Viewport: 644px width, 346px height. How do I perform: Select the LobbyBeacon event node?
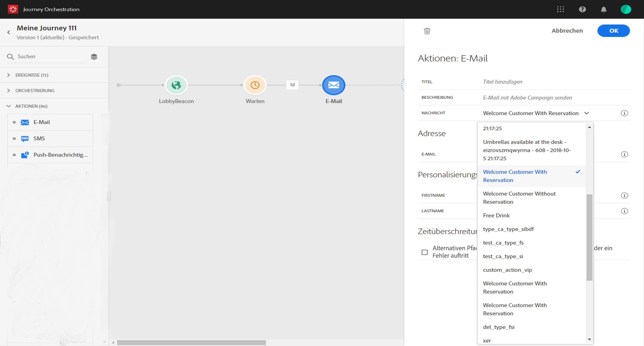tap(176, 85)
